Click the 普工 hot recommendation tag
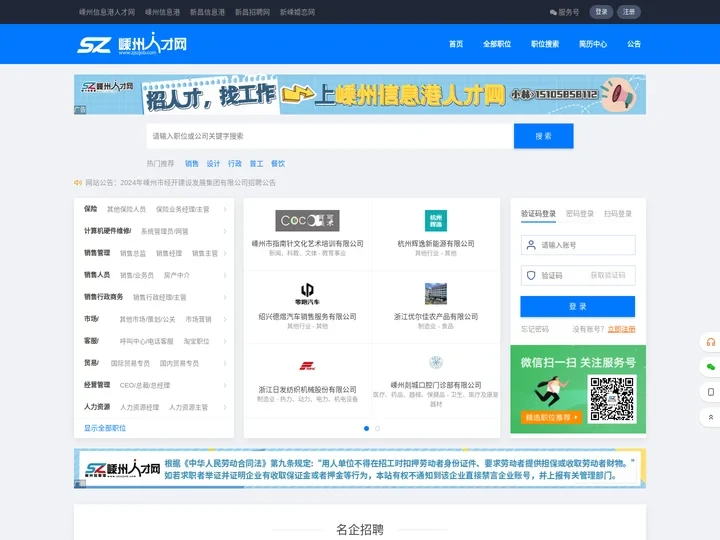Image resolution: width=720 pixels, height=540 pixels. pos(256,163)
